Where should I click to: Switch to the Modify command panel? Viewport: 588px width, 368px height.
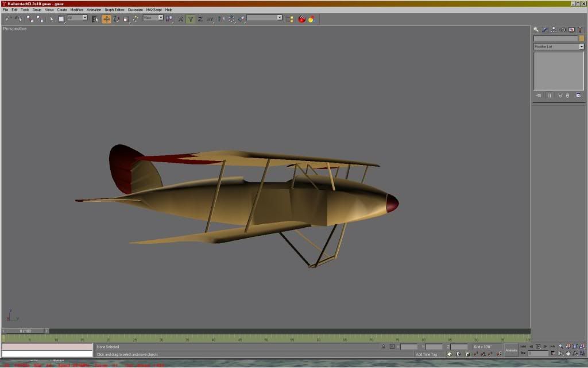[545, 30]
